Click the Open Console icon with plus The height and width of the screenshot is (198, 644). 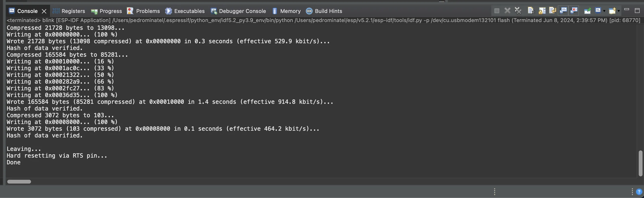pyautogui.click(x=612, y=11)
